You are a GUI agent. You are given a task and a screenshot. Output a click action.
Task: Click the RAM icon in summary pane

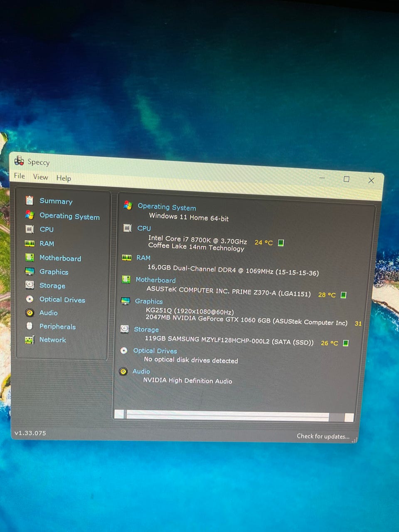pyautogui.click(x=127, y=258)
